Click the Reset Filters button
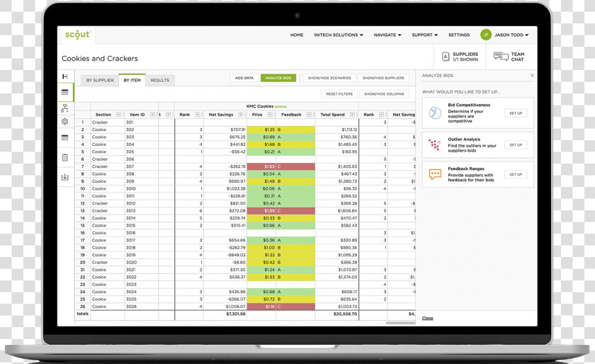Viewport: 595px width, 364px height. (339, 93)
